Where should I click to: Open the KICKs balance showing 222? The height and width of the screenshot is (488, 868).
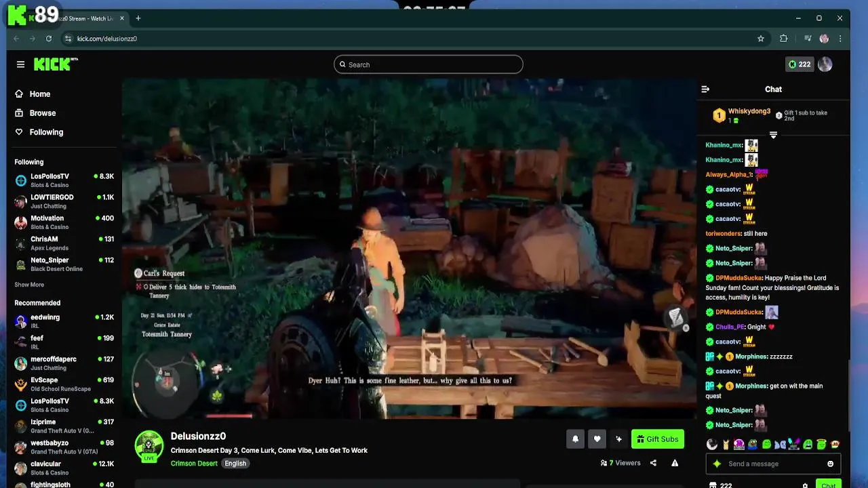click(x=800, y=64)
